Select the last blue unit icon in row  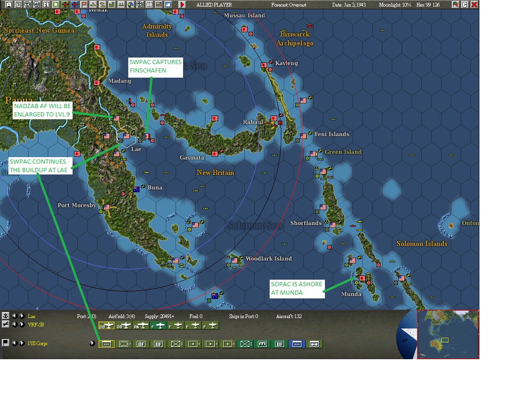314,344
